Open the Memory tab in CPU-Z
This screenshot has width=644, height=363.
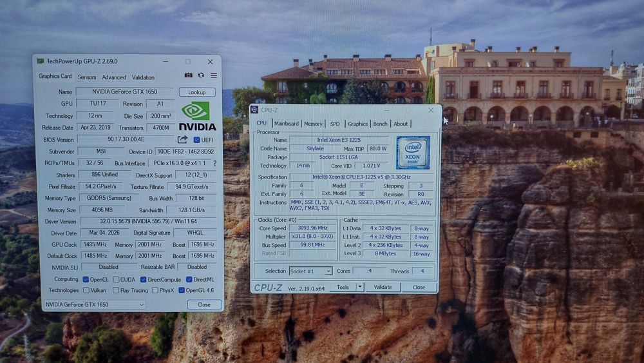point(313,124)
